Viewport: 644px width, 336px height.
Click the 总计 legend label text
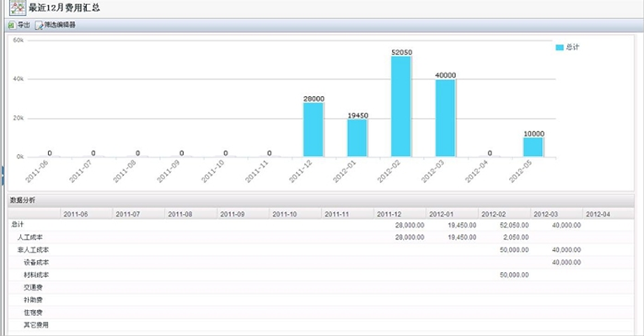coord(572,47)
